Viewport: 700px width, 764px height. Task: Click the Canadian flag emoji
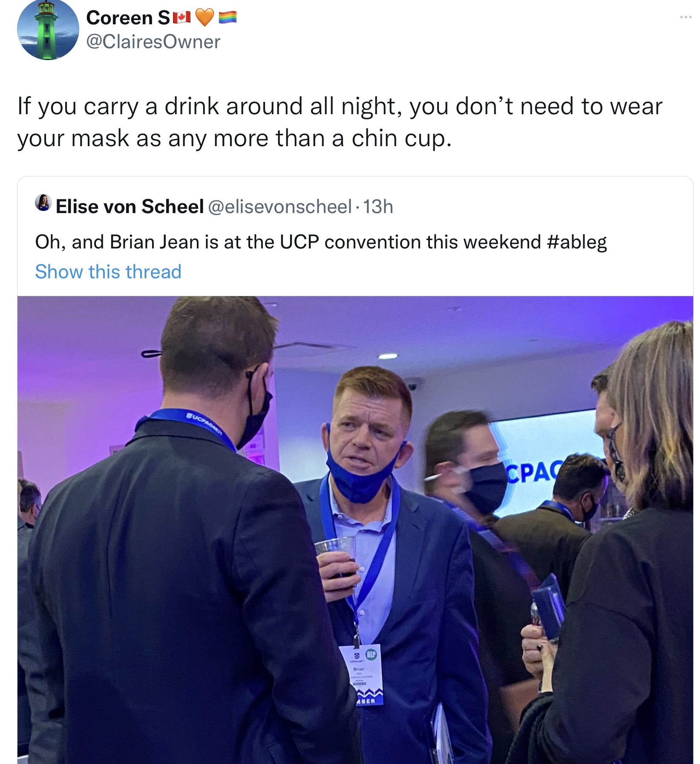181,17
